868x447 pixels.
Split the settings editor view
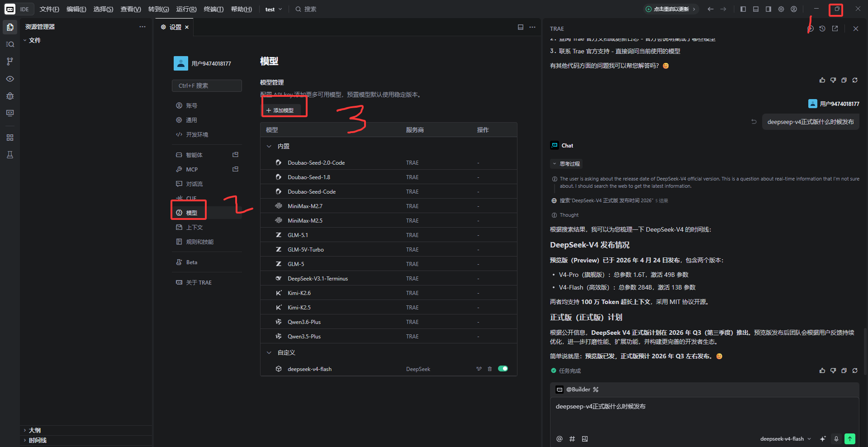(x=521, y=27)
